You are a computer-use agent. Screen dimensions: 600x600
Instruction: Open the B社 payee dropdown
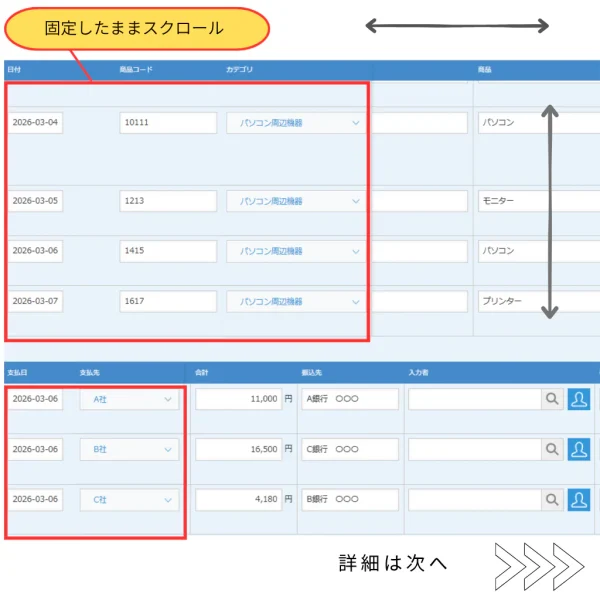pyautogui.click(x=129, y=449)
